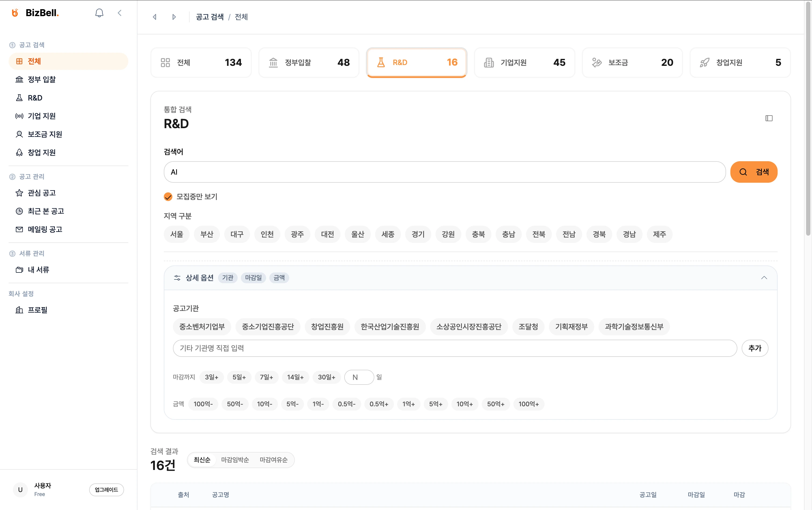
Task: Click the forward navigation triangle icon
Action: point(174,17)
